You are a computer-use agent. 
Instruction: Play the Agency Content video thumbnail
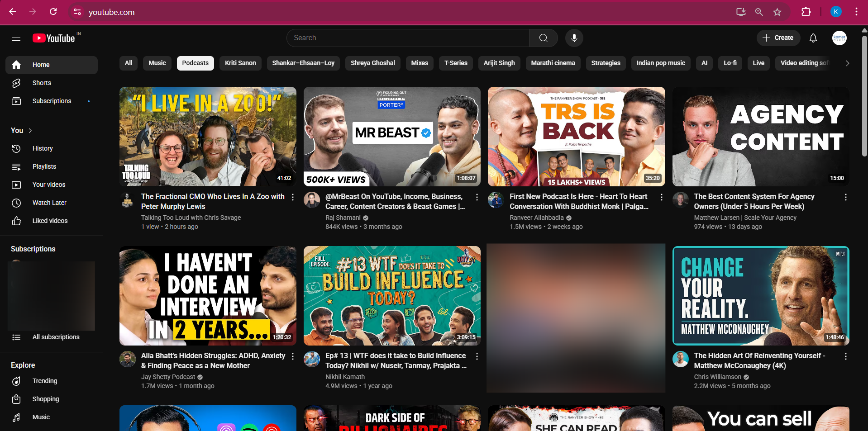coord(760,137)
